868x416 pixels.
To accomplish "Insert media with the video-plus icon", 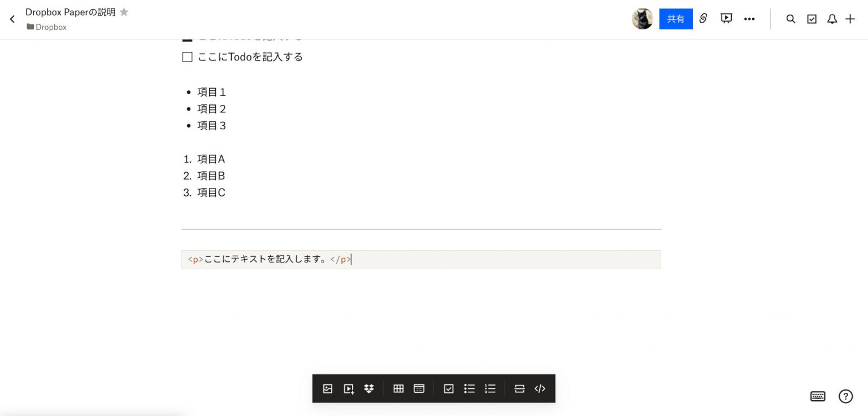I will [349, 388].
